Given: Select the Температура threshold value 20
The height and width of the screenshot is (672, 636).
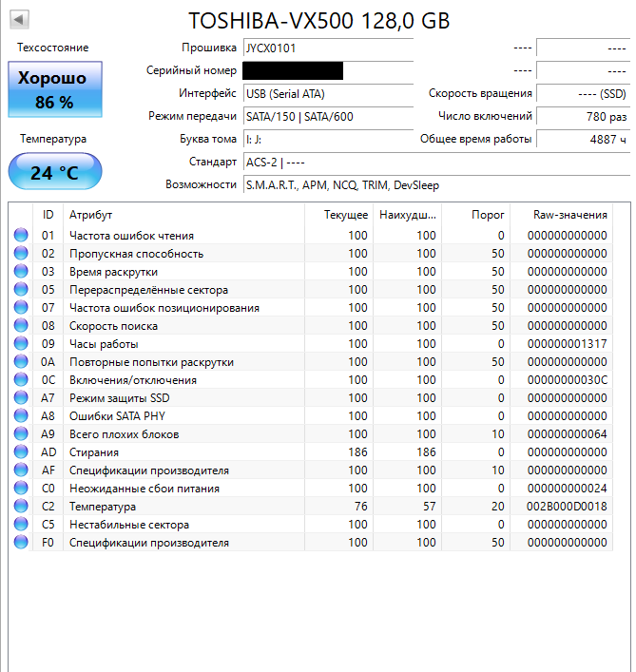Looking at the screenshot, I should click(497, 507).
